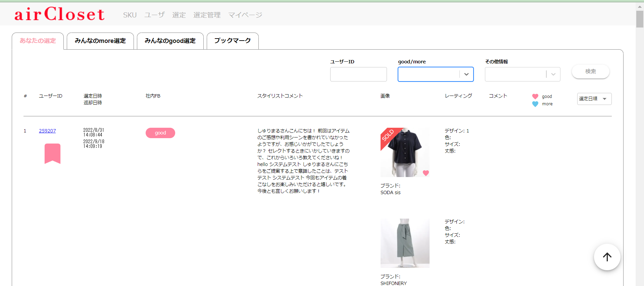Click the pink good heart legend icon
This screenshot has width=644, height=286.
click(x=535, y=97)
